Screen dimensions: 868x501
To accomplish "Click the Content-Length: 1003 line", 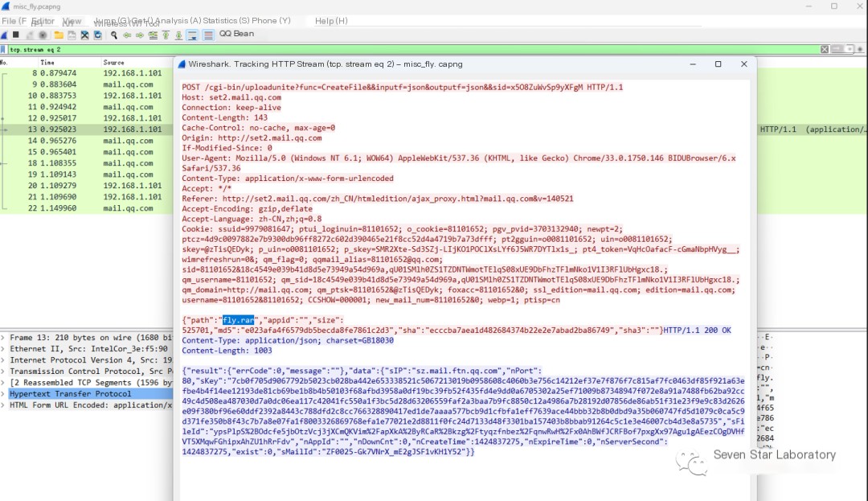I will tap(227, 351).
